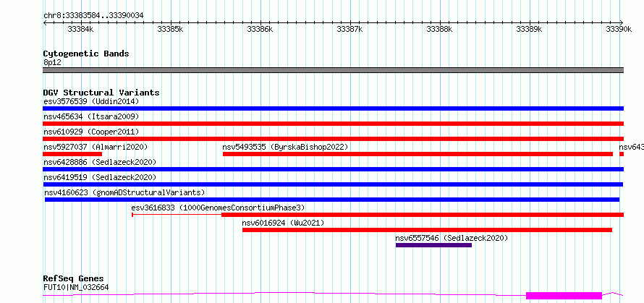The image size is (644, 303).
Task: Click the nsv6428886 (Sedlazeck2020) label
Action: pos(100,162)
